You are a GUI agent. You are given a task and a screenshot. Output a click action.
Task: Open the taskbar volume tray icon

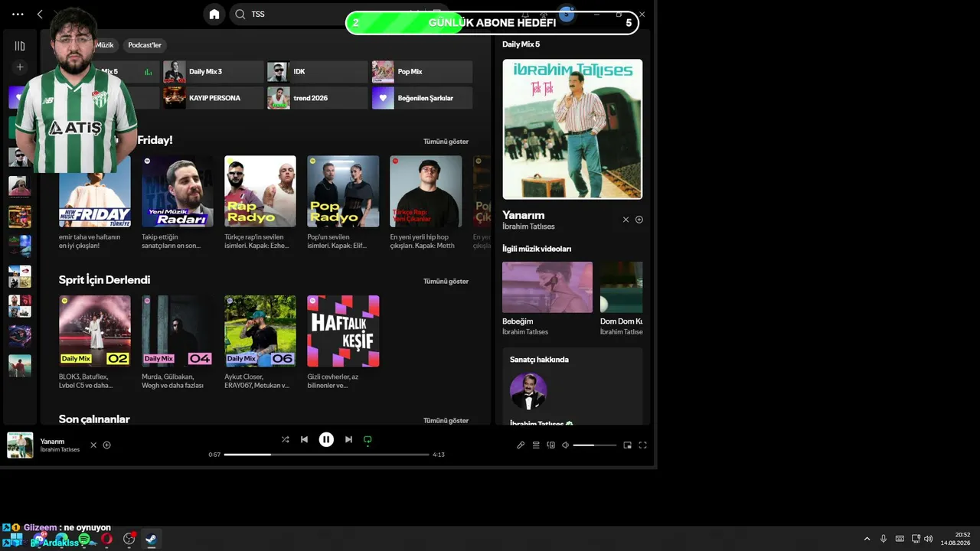[929, 539]
